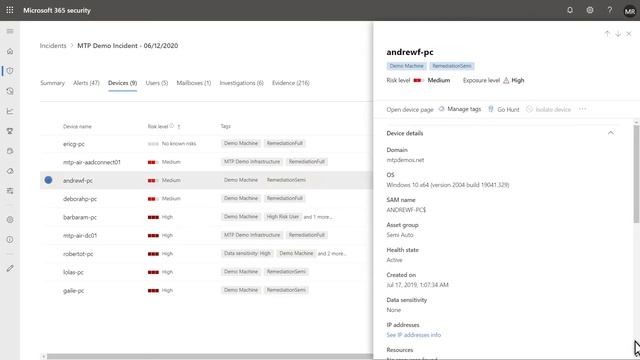
Task: Click Demo Machine tag in details panel header
Action: click(407, 66)
